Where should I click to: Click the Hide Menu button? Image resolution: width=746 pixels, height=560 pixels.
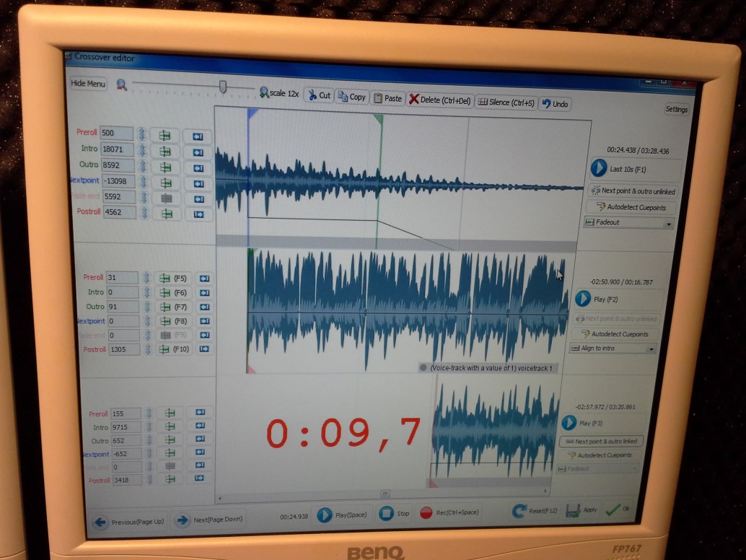coord(88,84)
